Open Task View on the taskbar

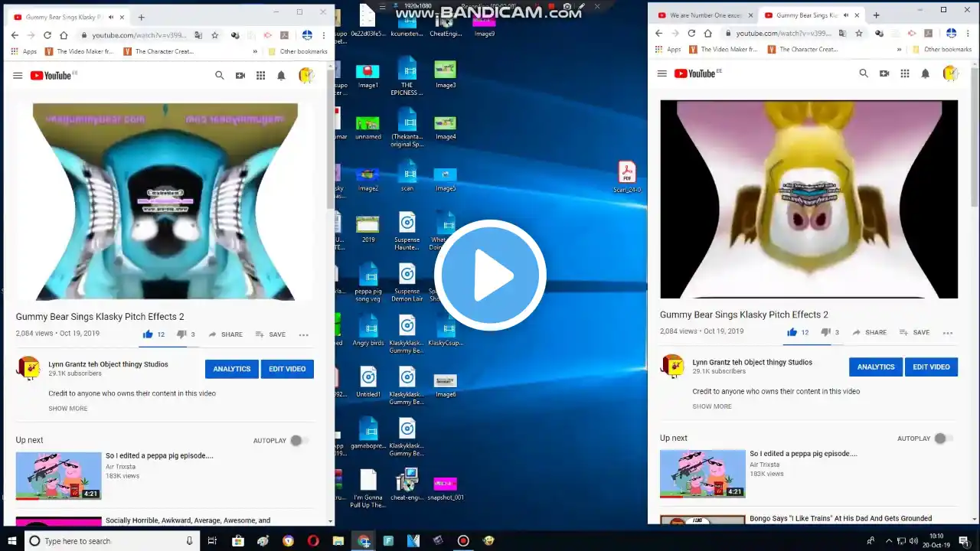pyautogui.click(x=213, y=541)
